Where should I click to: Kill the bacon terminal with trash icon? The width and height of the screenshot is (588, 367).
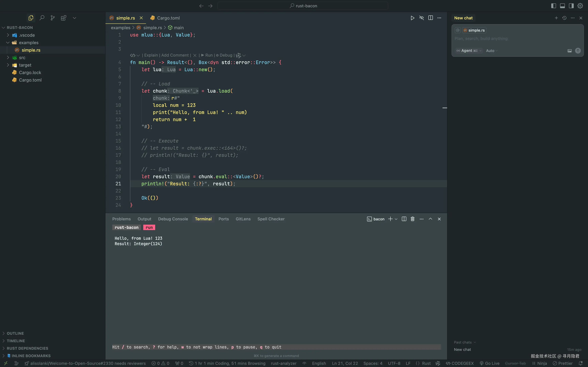[x=412, y=219]
